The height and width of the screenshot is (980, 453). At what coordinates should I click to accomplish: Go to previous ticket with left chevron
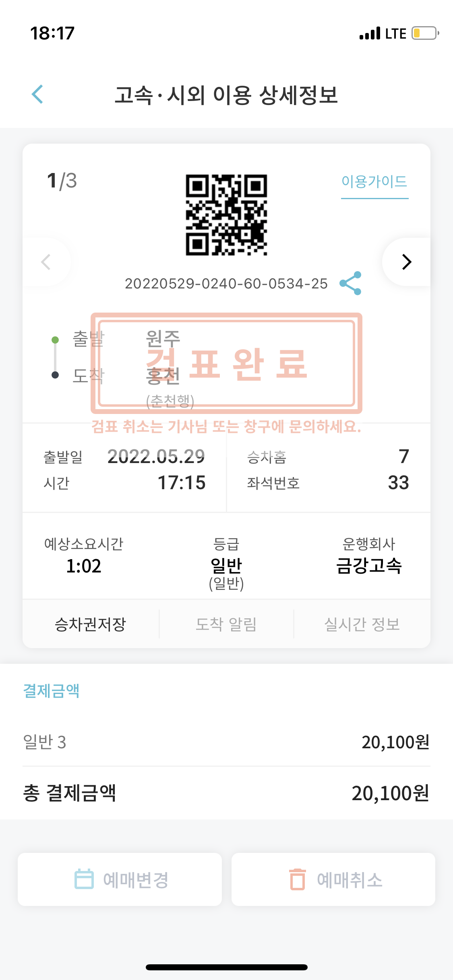[46, 262]
